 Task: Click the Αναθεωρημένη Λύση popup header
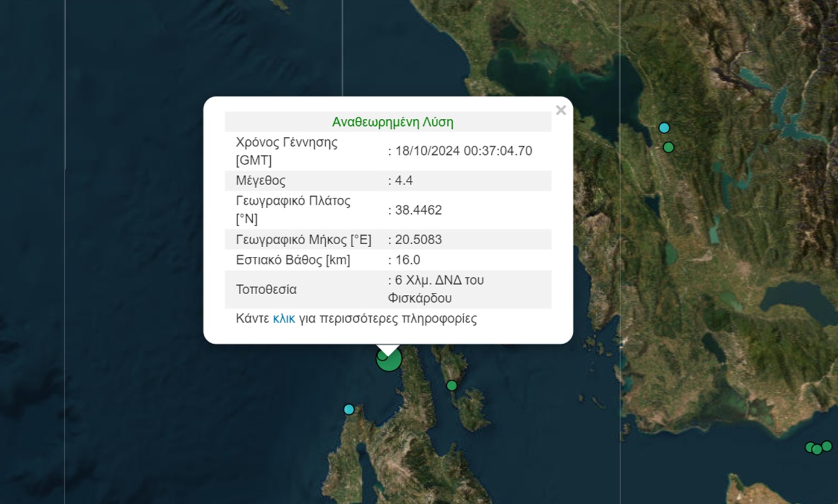tap(392, 122)
